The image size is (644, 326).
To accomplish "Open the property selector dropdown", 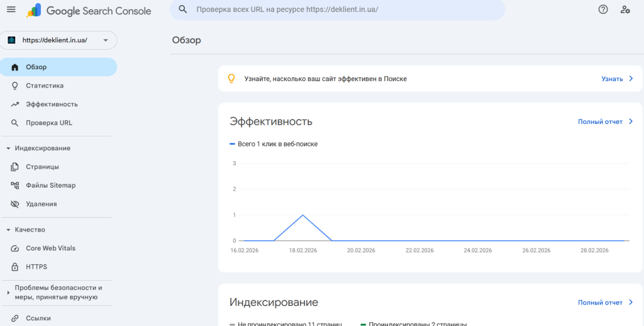I will click(58, 40).
